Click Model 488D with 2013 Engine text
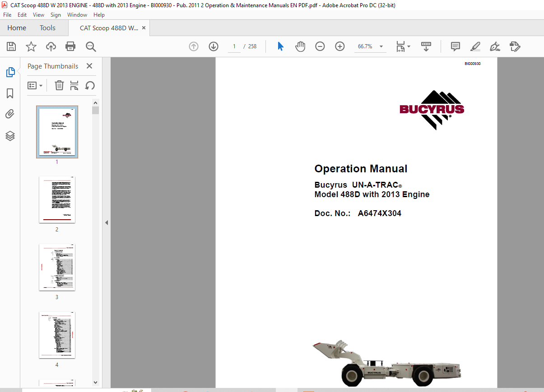 click(x=372, y=195)
